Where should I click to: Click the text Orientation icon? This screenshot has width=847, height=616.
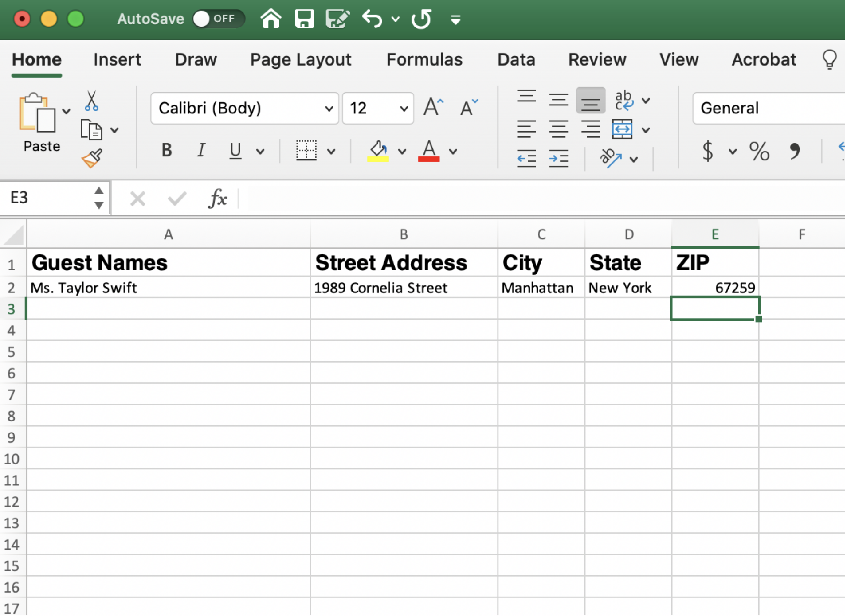point(611,158)
